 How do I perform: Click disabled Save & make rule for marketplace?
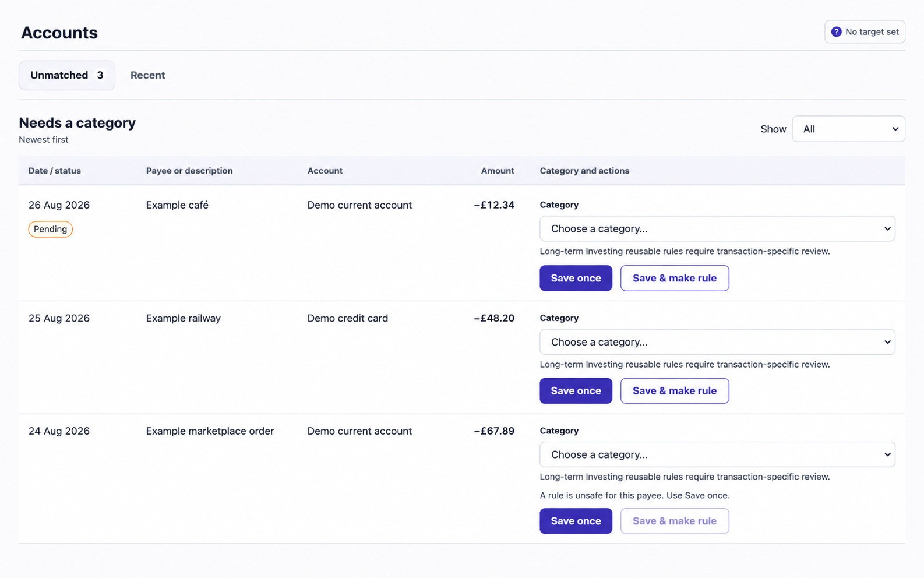pyautogui.click(x=675, y=521)
